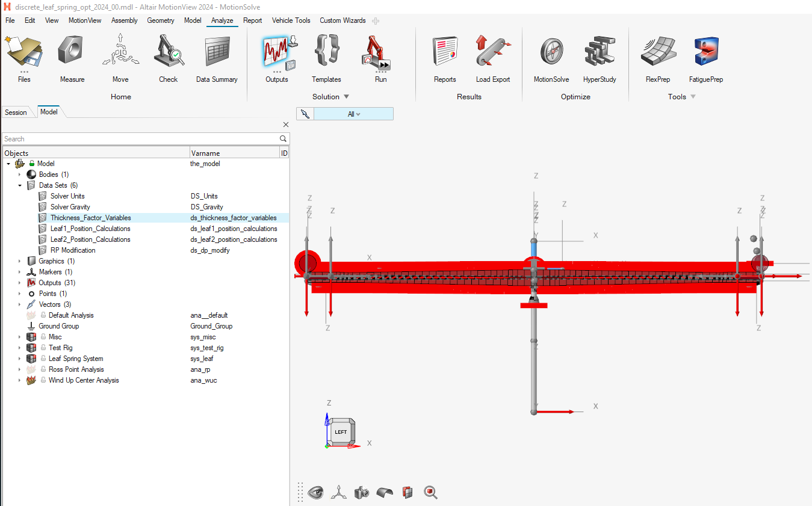Click the magnifier fit-view icon at bottom
This screenshot has width=812, height=506.
coord(430,492)
